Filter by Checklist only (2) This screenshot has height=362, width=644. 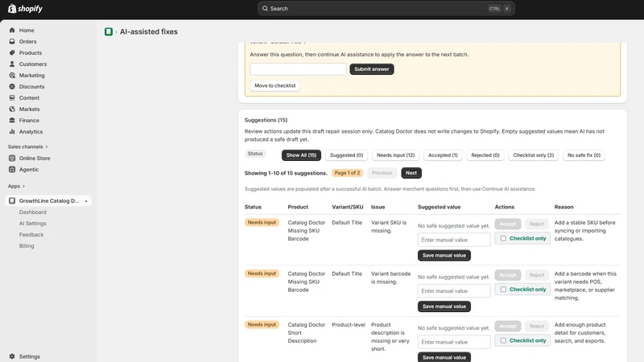tap(533, 155)
